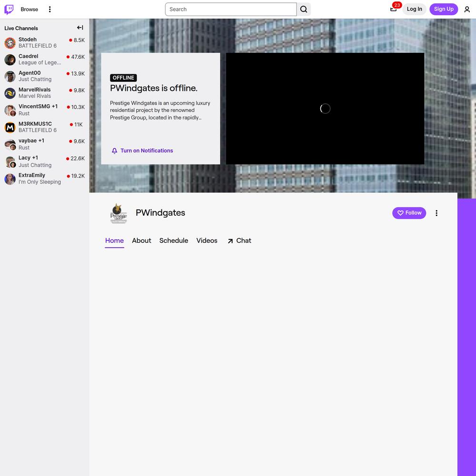Select the Lacy +1 channel name
The image size is (476, 476).
28,158
